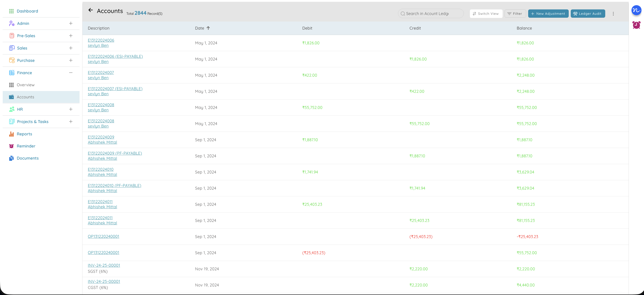Click the pink alarm clock icon on right edge
Screen dimensions: 644x295
[636, 25]
